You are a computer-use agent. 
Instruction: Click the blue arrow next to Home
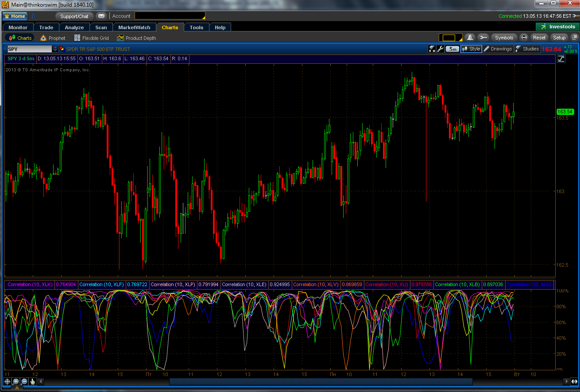click(34, 16)
